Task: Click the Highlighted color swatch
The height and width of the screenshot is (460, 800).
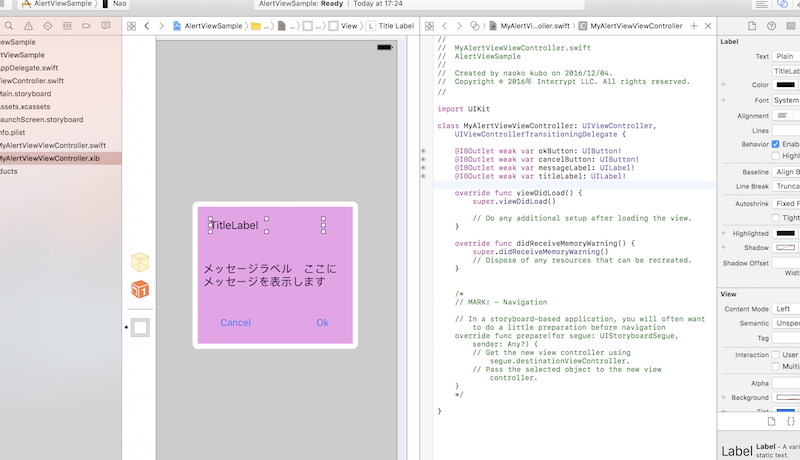Action: [x=786, y=234]
